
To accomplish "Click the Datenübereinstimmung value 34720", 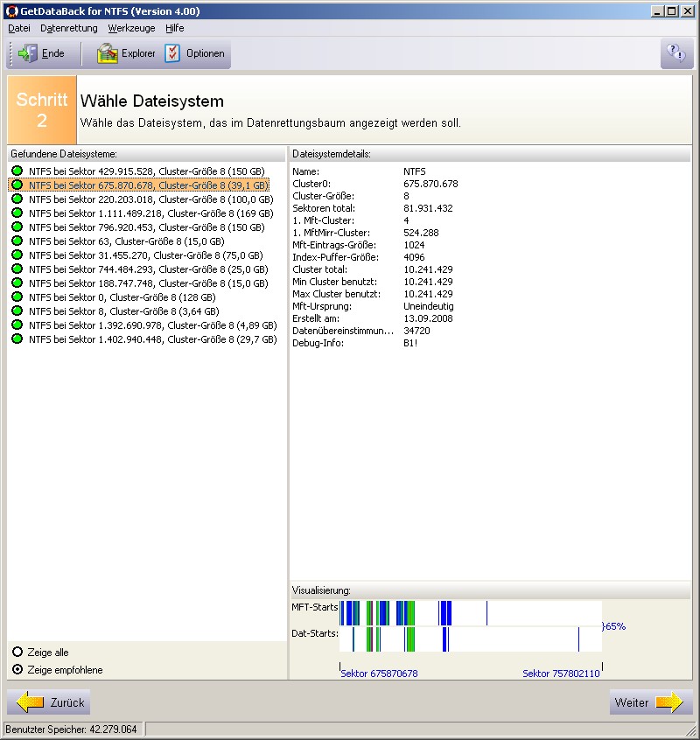I will [x=416, y=331].
